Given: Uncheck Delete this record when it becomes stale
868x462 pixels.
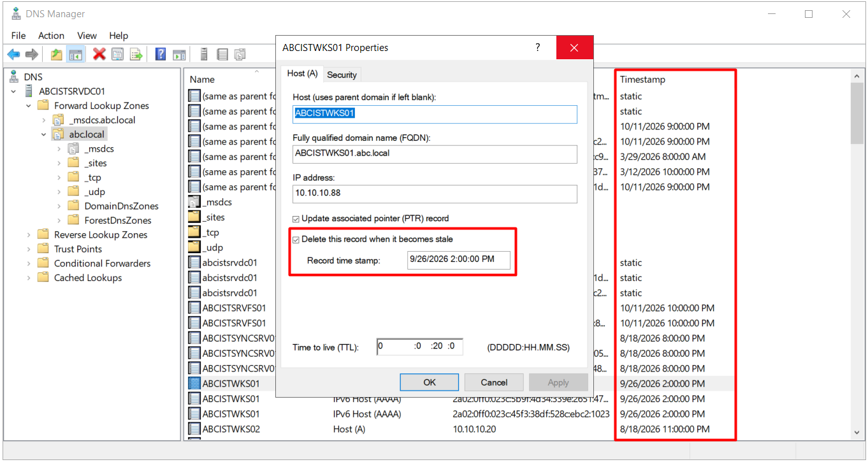Looking at the screenshot, I should coord(296,240).
